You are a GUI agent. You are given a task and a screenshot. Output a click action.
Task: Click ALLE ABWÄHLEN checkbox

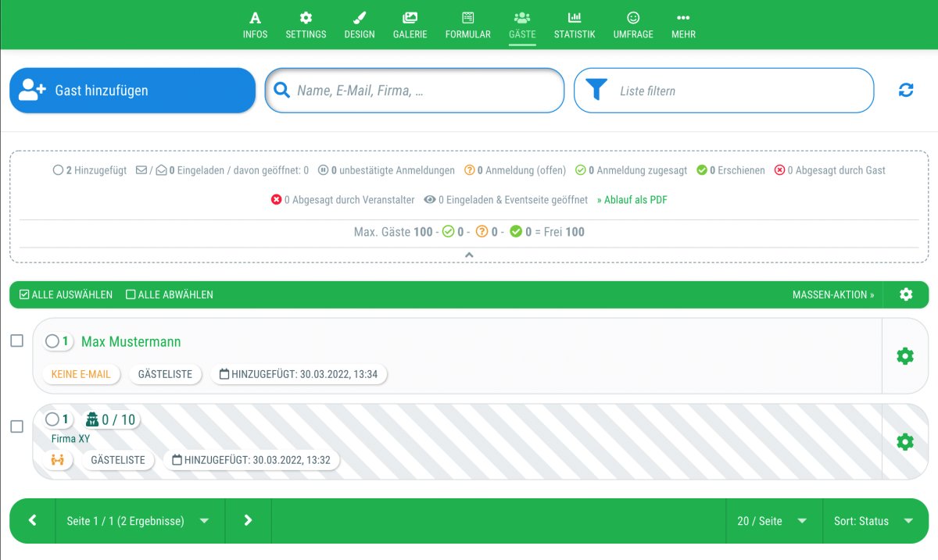[x=170, y=294]
